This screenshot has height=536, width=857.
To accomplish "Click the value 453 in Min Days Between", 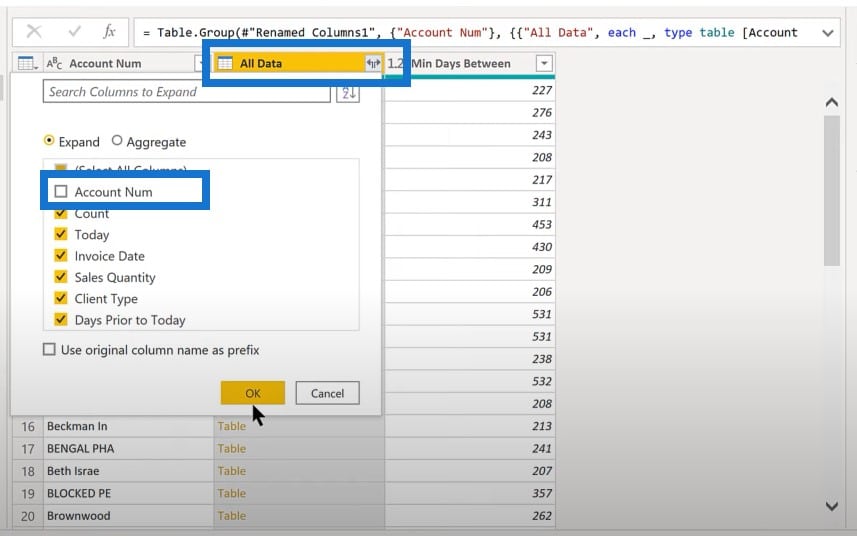I will (542, 225).
